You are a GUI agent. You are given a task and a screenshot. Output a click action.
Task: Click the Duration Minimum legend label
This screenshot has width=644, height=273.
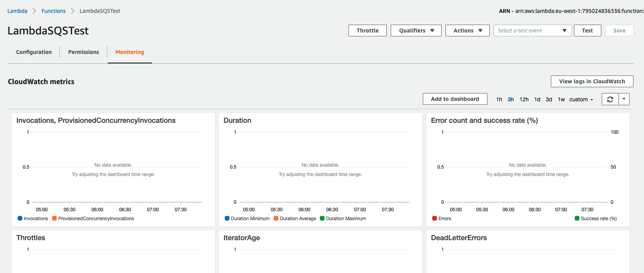[x=250, y=219]
